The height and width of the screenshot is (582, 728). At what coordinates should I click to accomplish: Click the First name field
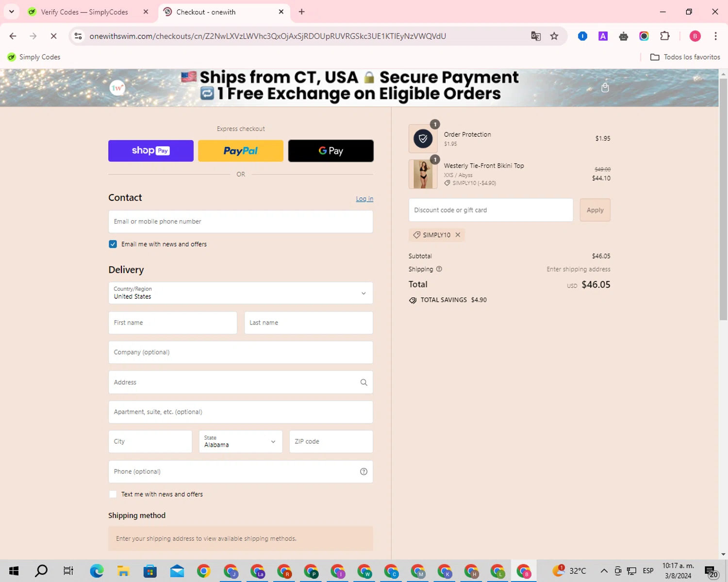click(173, 323)
